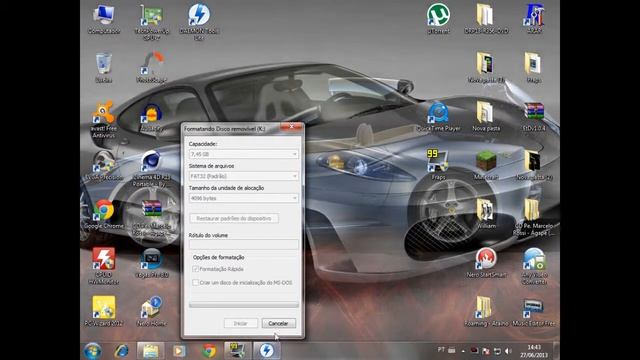640x360 pixels.
Task: Select the Nero StartSmart desktop shortcut
Action: [x=486, y=263]
